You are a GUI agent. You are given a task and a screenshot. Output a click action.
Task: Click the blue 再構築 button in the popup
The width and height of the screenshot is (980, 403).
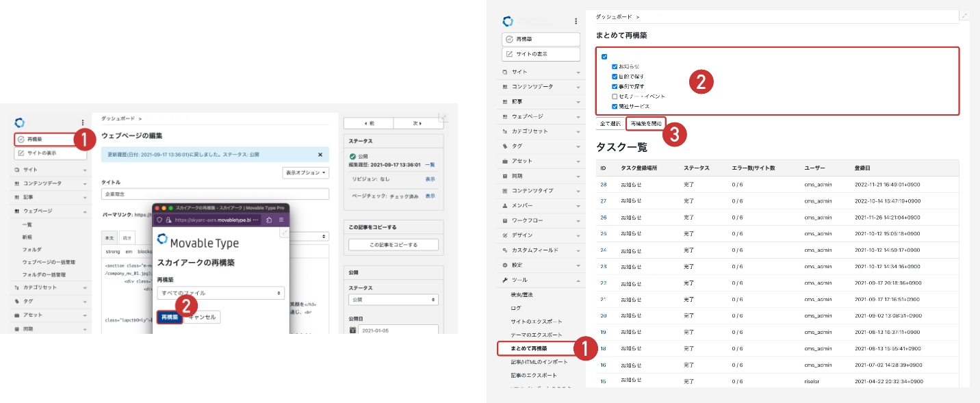click(168, 317)
